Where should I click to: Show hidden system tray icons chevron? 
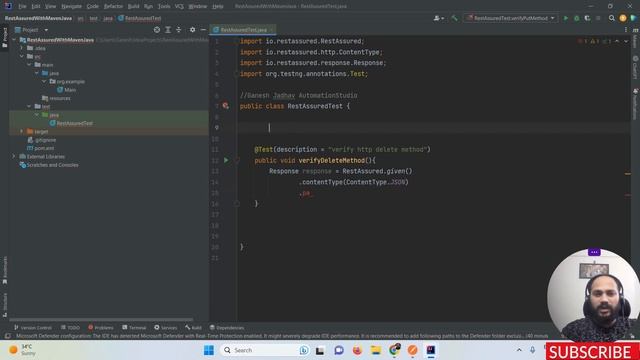[519, 350]
